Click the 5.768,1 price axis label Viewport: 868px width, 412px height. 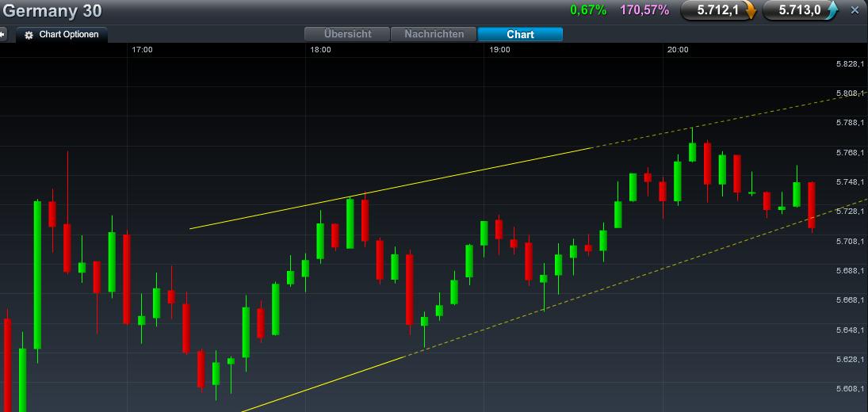pos(850,153)
